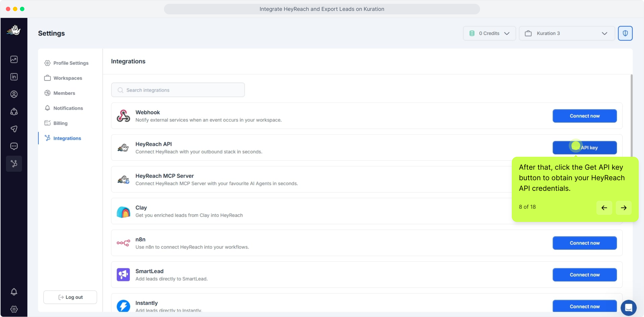Click the 'HeyReach MCP Server' title text
Screen dimensions: 644x317
165,176
